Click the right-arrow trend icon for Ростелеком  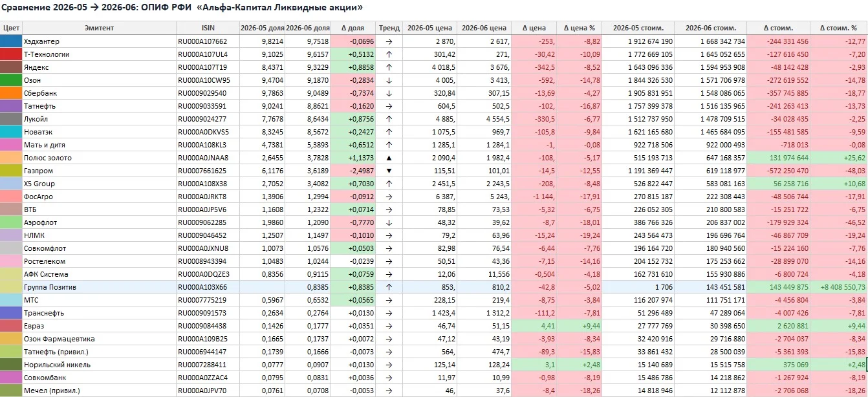389,261
